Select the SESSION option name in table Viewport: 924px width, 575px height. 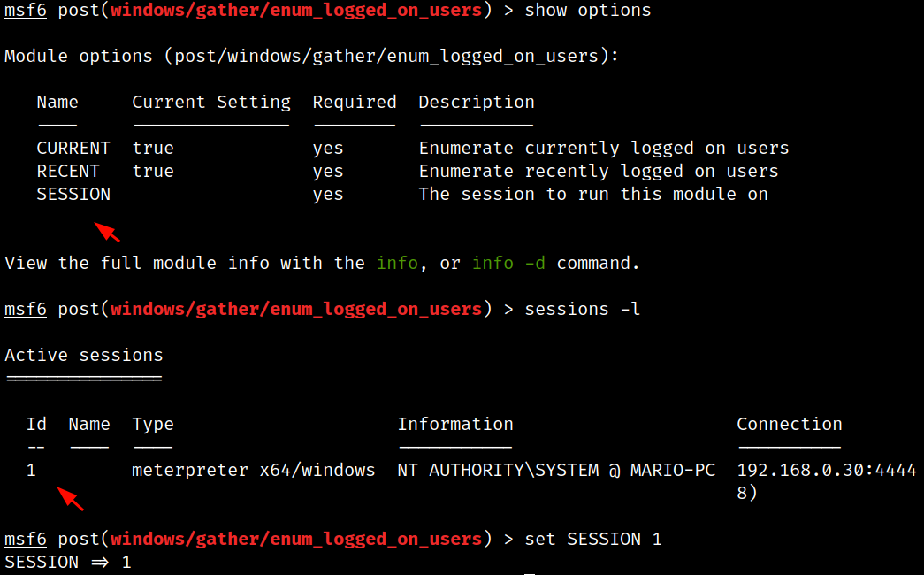tap(73, 194)
